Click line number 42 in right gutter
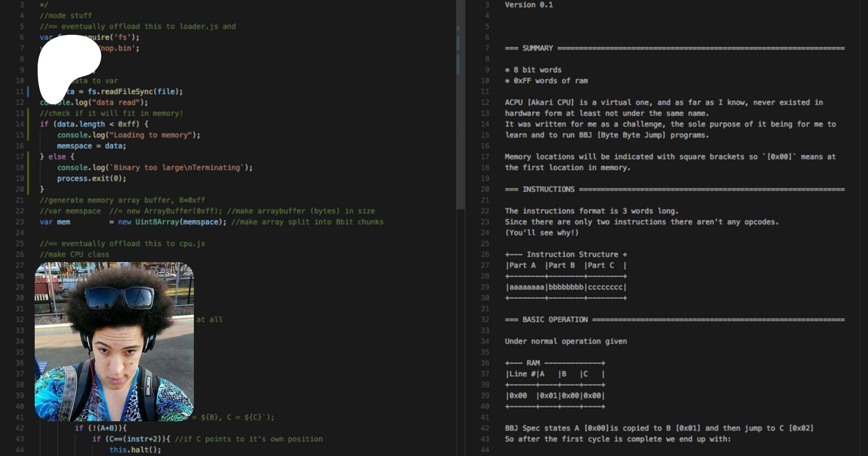 click(x=485, y=428)
